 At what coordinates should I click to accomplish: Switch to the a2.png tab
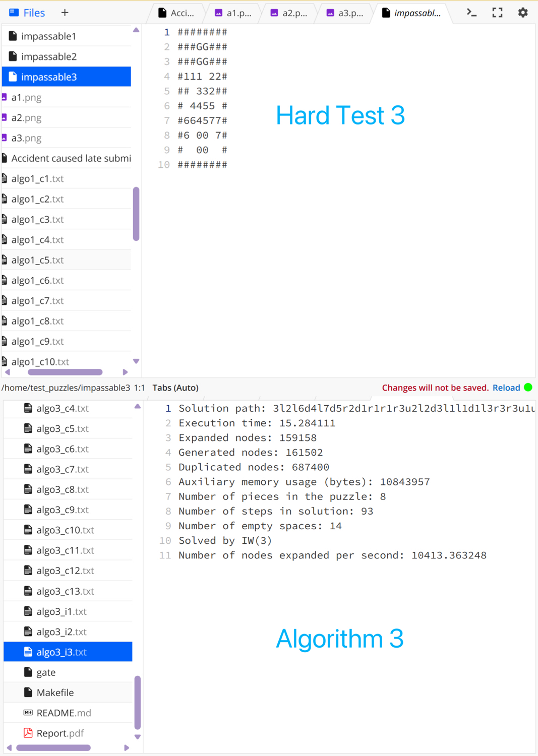click(289, 13)
